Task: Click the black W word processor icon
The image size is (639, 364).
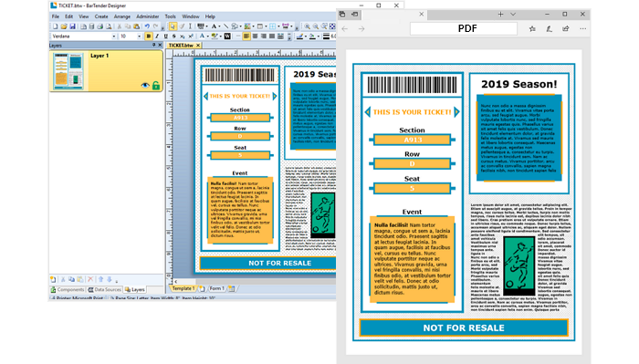Action: 227,36
